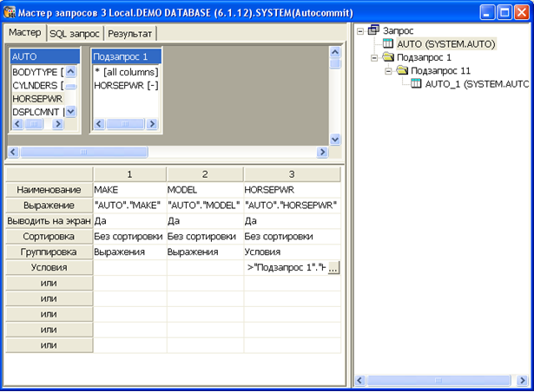Select [all columns] in Подзапрос 1 box

(126, 71)
